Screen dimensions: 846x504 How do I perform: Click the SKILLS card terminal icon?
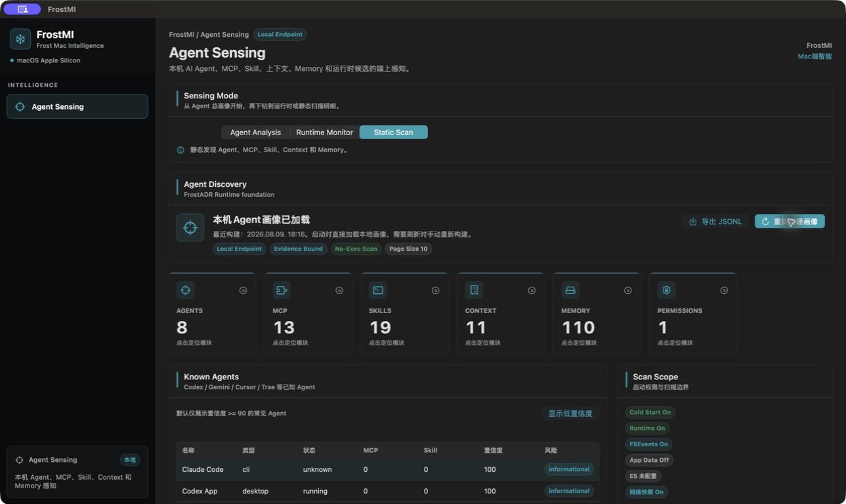378,290
